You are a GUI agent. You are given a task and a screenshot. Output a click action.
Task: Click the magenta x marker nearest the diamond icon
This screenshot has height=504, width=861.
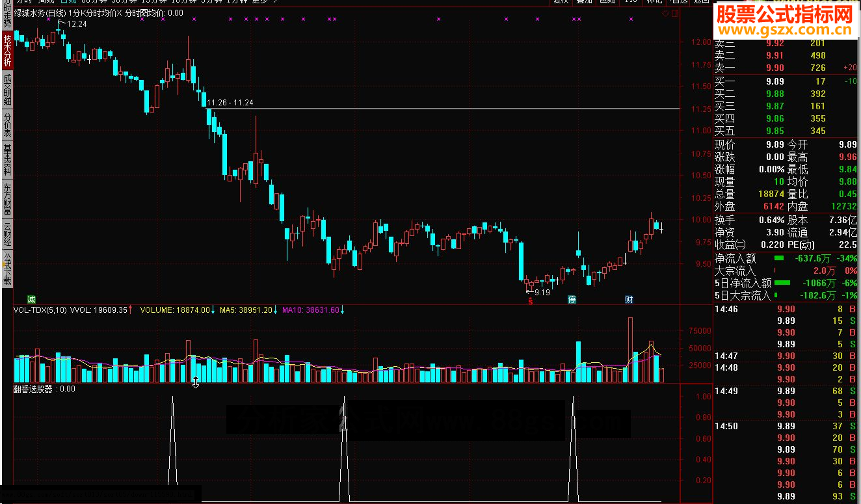[631, 20]
